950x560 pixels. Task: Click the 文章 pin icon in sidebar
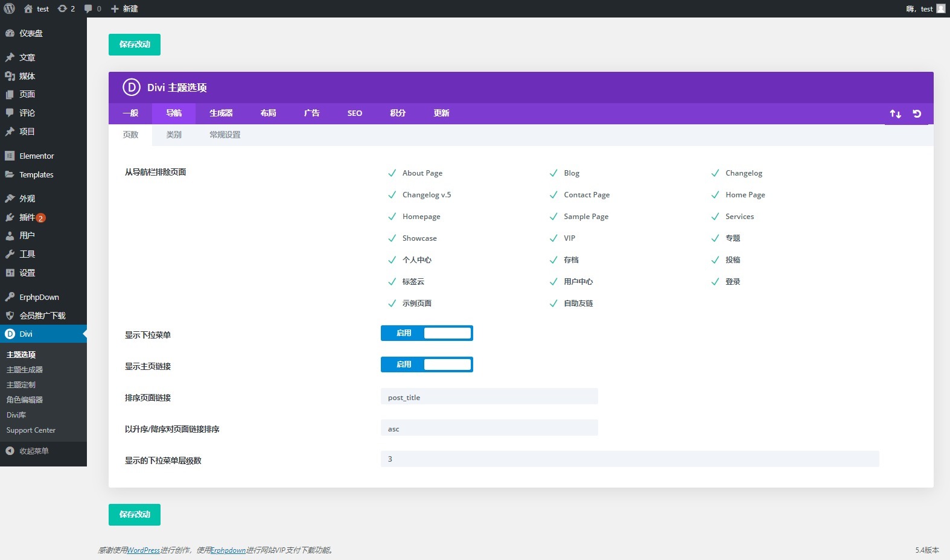tap(10, 57)
